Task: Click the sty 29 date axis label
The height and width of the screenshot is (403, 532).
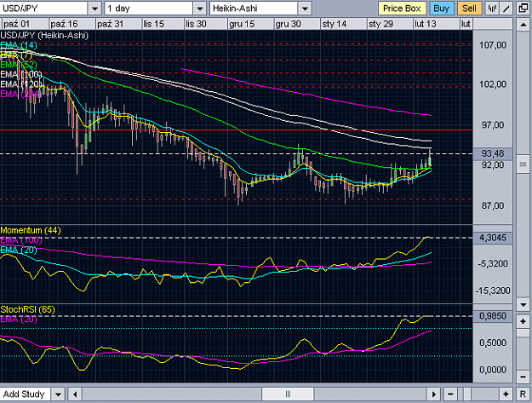Action: tap(380, 24)
